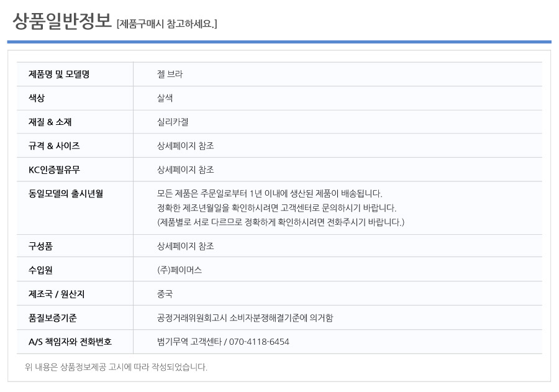
Task: Click the (주)페이머스 importer value
Action: [180, 270]
